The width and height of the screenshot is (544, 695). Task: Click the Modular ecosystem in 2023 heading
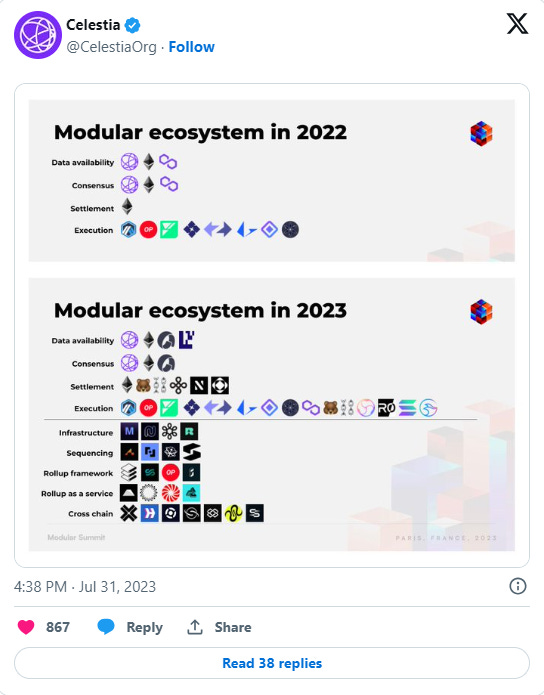[x=200, y=310]
